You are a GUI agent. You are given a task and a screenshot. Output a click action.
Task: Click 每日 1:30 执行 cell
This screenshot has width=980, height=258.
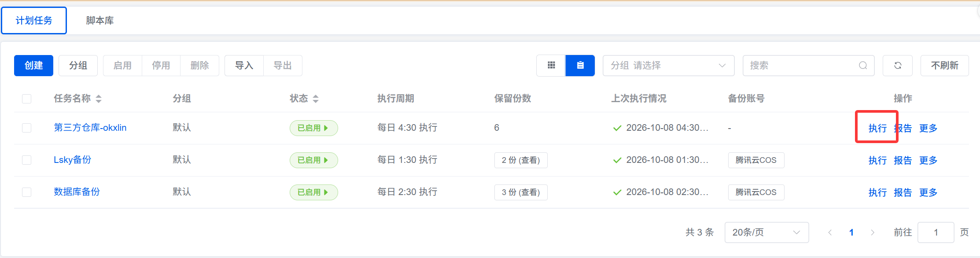pyautogui.click(x=407, y=160)
